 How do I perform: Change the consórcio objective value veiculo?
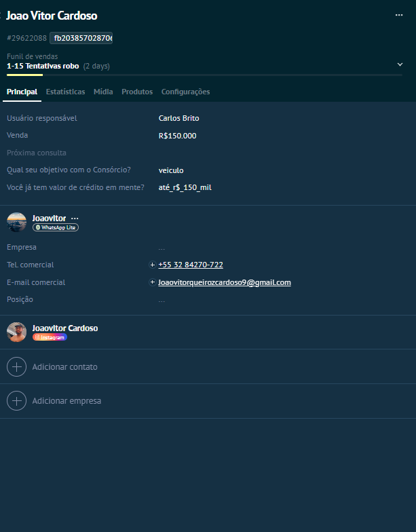pyautogui.click(x=171, y=170)
